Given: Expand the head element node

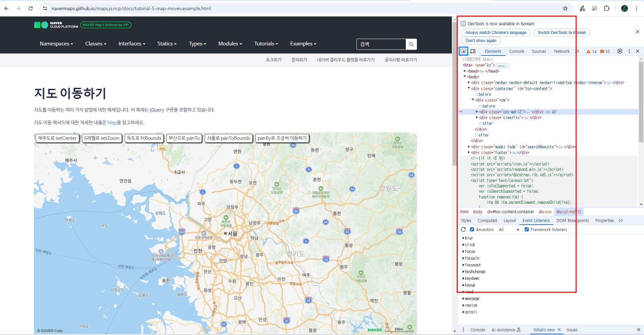Looking at the screenshot, I should 465,71.
